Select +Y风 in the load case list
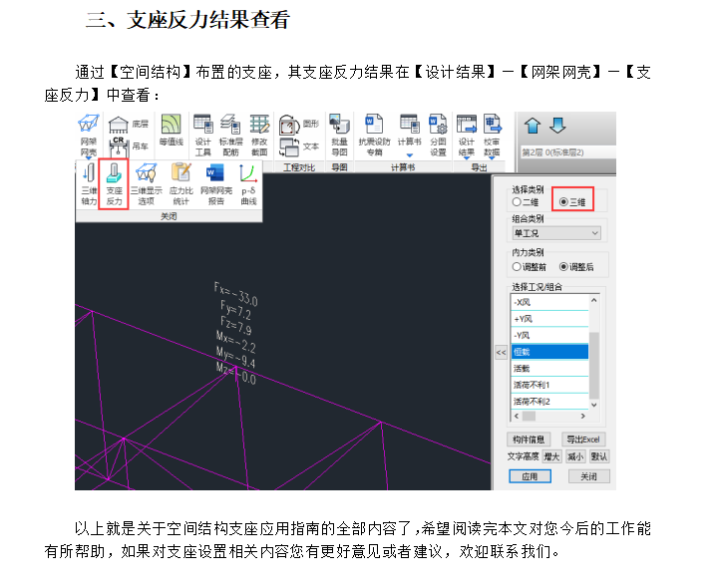This screenshot has height=588, width=716. tap(549, 319)
